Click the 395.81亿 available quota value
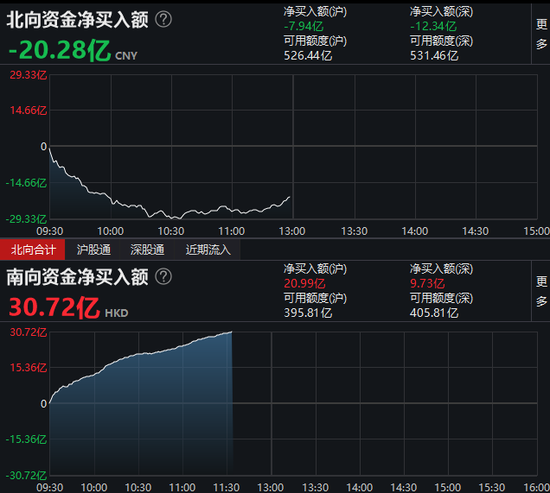 [x=308, y=313]
